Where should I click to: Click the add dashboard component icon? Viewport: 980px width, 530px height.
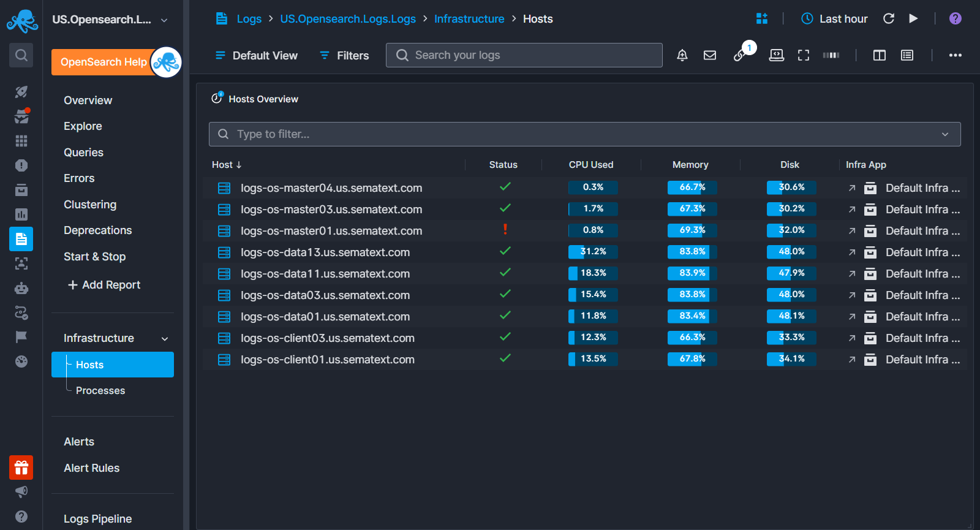[x=762, y=18]
